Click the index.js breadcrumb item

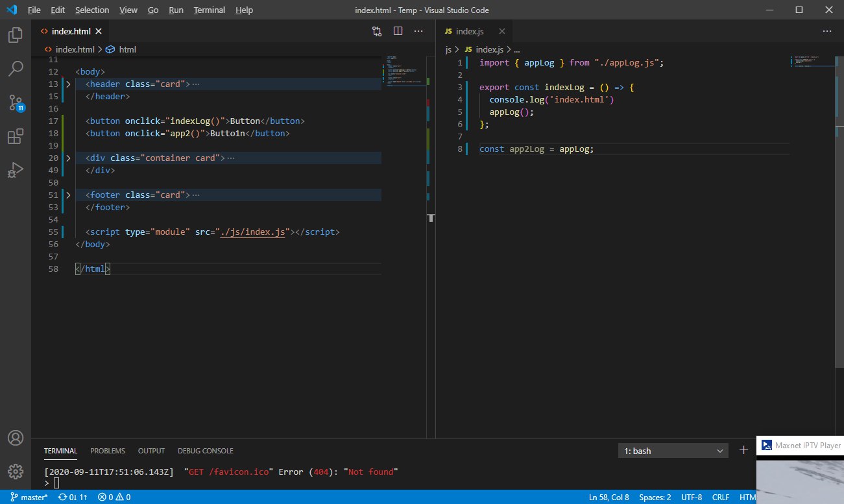click(483, 49)
